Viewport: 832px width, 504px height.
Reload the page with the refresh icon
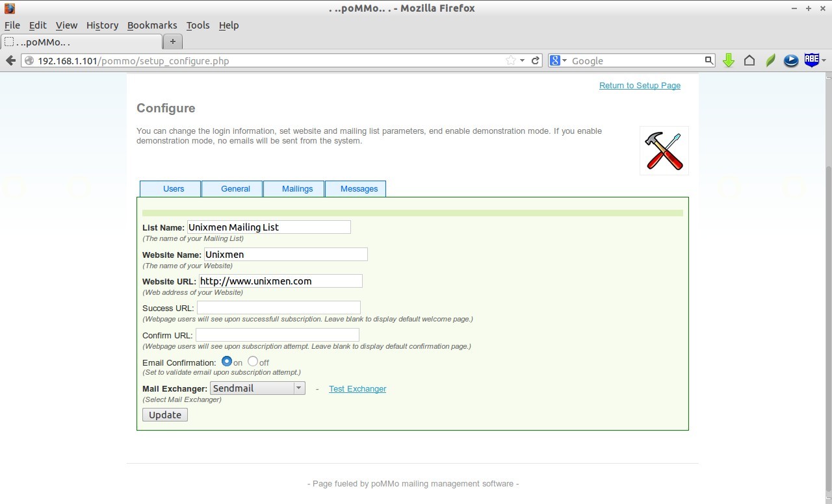(536, 60)
